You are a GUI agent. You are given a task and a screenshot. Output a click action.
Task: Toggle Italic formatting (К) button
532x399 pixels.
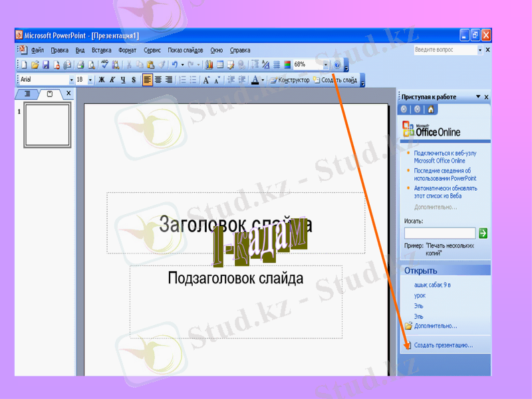[112, 80]
